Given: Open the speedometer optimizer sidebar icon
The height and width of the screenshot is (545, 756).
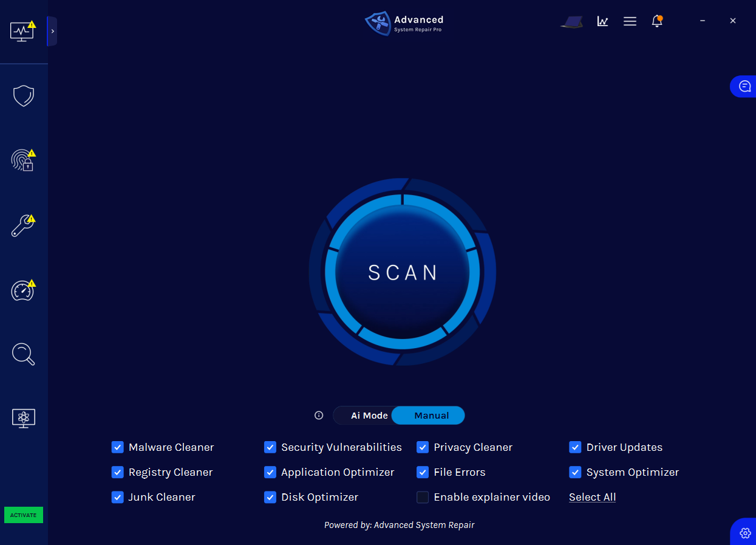Looking at the screenshot, I should point(23,290).
